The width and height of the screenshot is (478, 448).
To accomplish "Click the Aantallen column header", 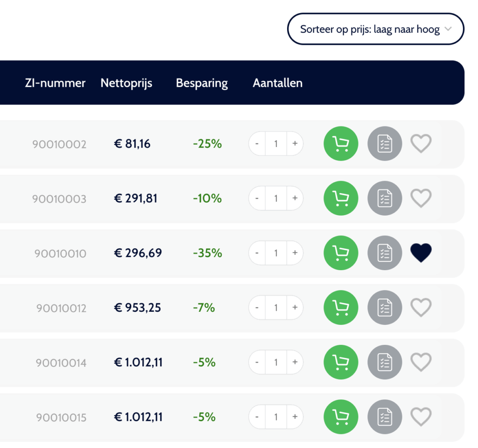I will [278, 83].
